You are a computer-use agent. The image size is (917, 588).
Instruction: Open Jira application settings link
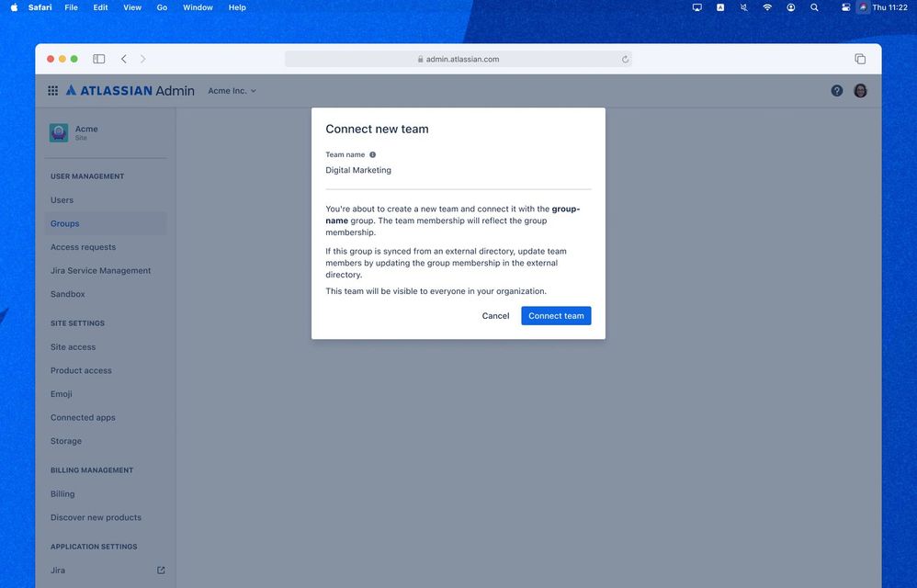(106, 570)
